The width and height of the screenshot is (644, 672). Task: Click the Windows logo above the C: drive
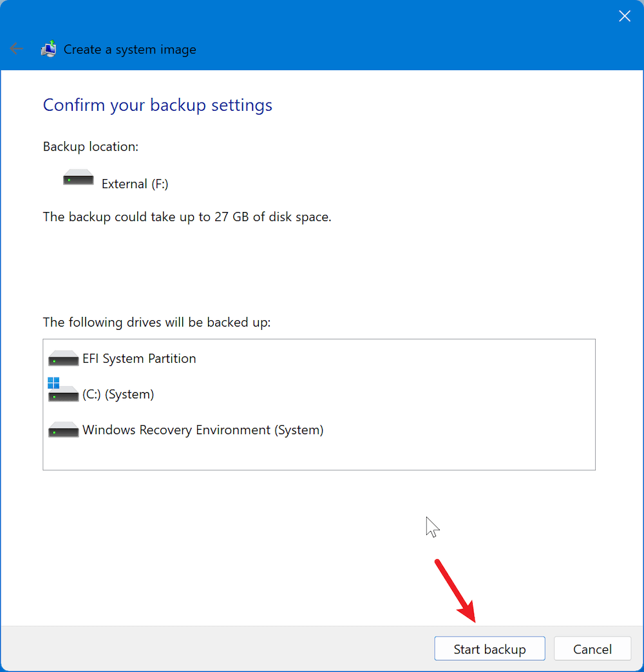[x=54, y=381]
